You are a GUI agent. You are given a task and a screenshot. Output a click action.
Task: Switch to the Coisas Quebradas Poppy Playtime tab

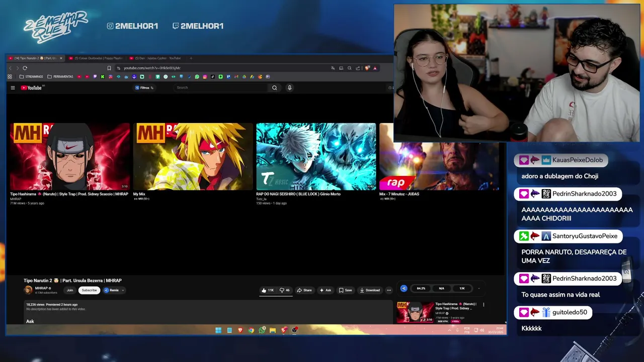coord(97,58)
